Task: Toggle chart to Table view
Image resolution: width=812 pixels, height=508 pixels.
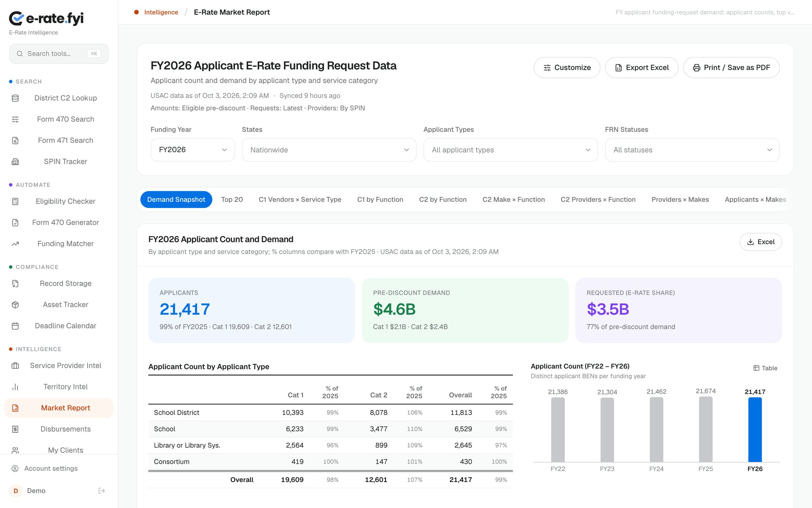Action: click(765, 368)
